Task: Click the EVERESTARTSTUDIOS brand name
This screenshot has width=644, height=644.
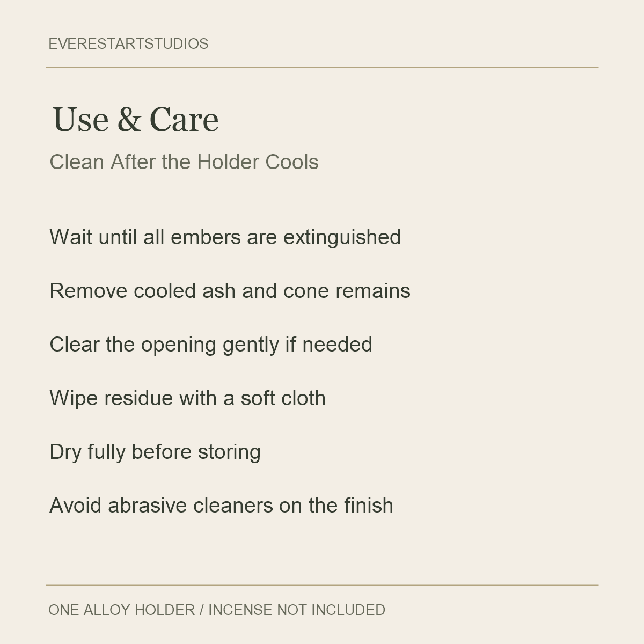Action: (x=128, y=44)
